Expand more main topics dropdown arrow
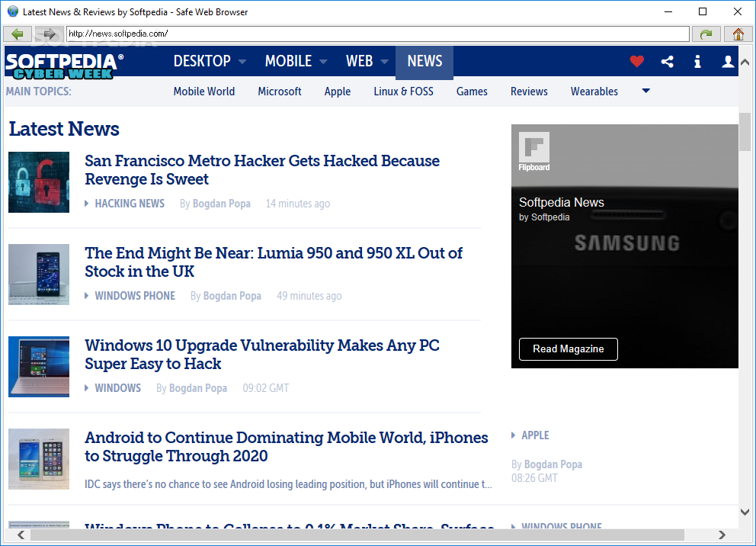Viewport: 756px width, 546px height. click(x=646, y=91)
